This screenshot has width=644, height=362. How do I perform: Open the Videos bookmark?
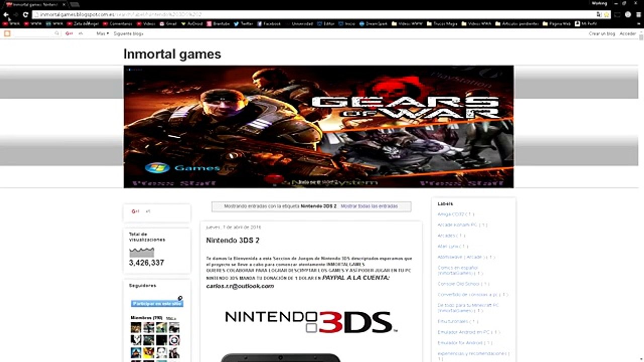[x=146, y=24]
